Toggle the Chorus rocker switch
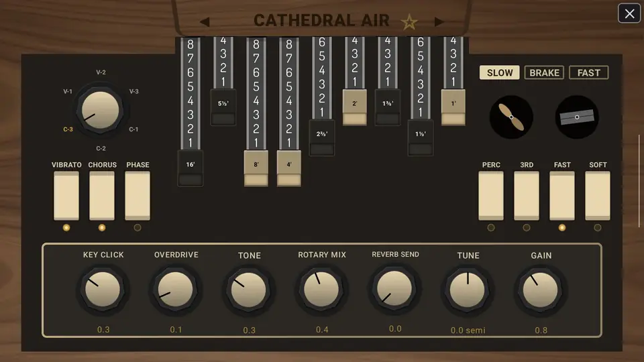Screen dimensions: 644x362 tap(102, 196)
